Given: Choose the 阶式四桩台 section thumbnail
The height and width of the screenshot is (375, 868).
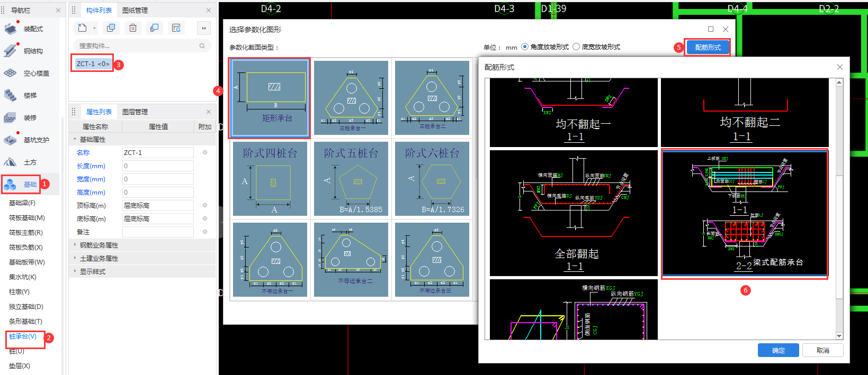Looking at the screenshot, I should [x=270, y=179].
